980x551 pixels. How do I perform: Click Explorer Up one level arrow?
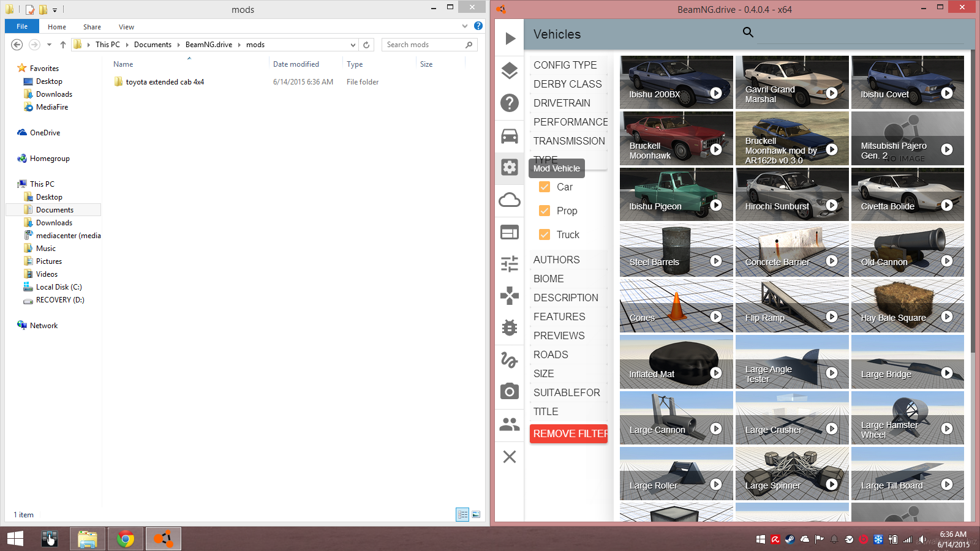[62, 45]
